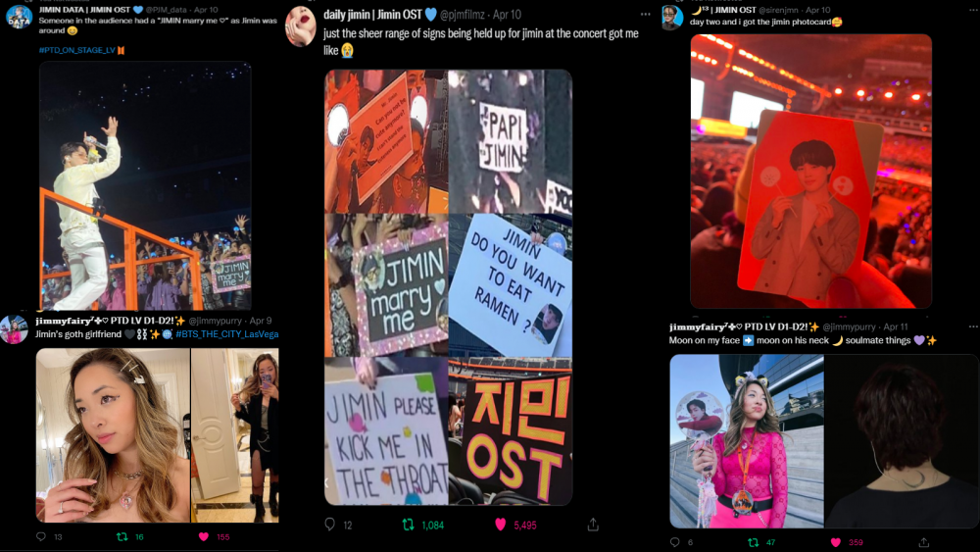
Task: Open more options on jimmyfairy Apr 11 tweet
Action: coord(973,326)
